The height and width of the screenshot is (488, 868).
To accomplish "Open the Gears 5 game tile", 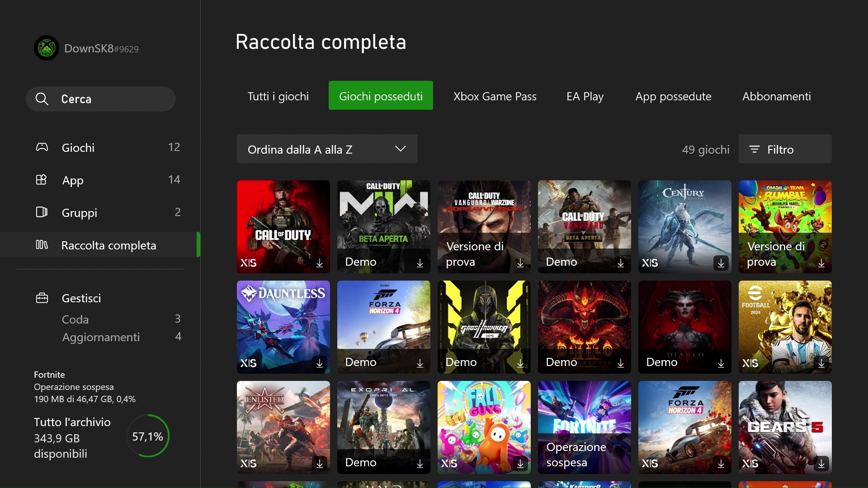I will [785, 427].
